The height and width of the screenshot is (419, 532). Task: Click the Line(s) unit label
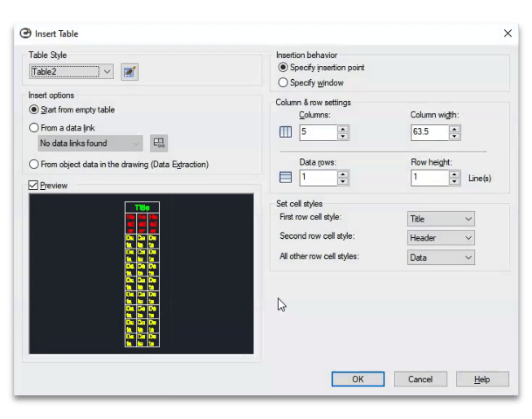480,179
